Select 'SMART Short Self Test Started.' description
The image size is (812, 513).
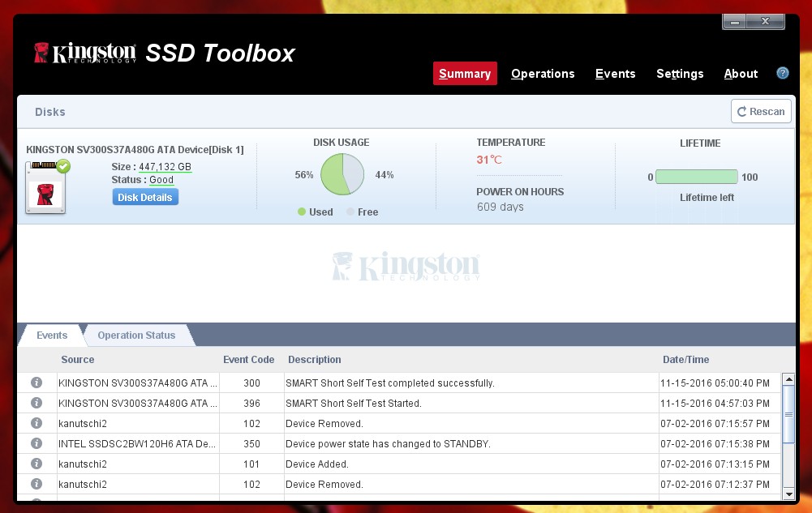[x=353, y=404]
